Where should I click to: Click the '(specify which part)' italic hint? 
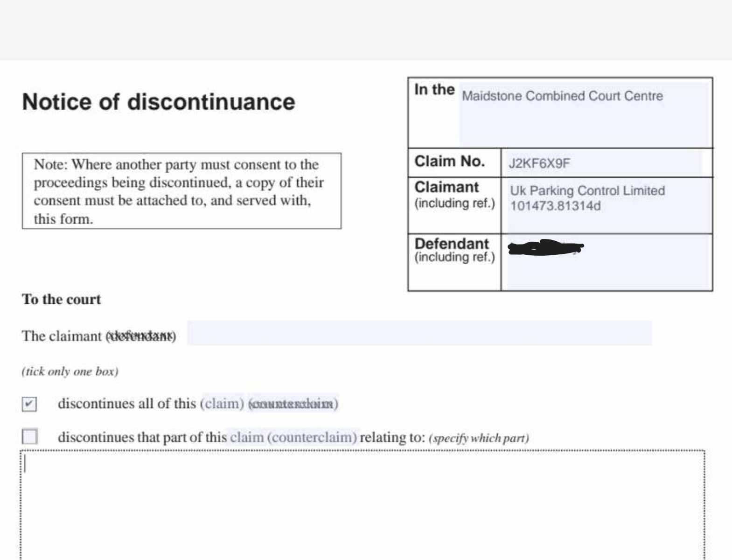[479, 438]
